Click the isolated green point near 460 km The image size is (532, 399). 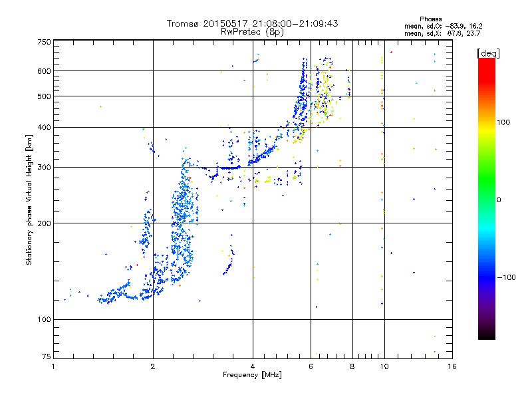tap(100, 107)
